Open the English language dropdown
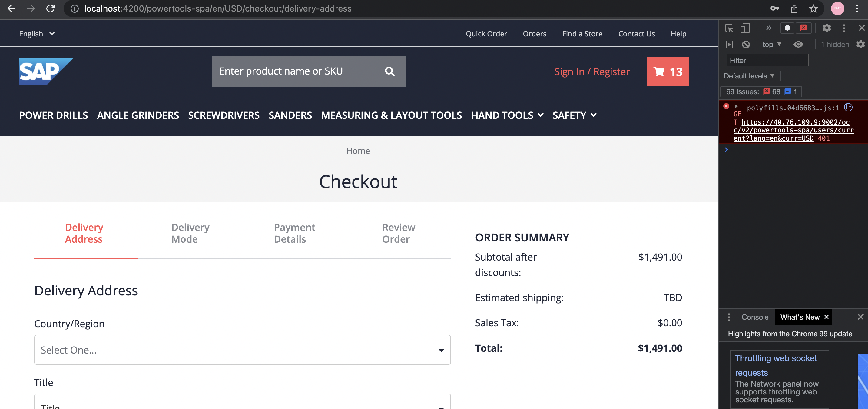The height and width of the screenshot is (409, 868). point(37,34)
